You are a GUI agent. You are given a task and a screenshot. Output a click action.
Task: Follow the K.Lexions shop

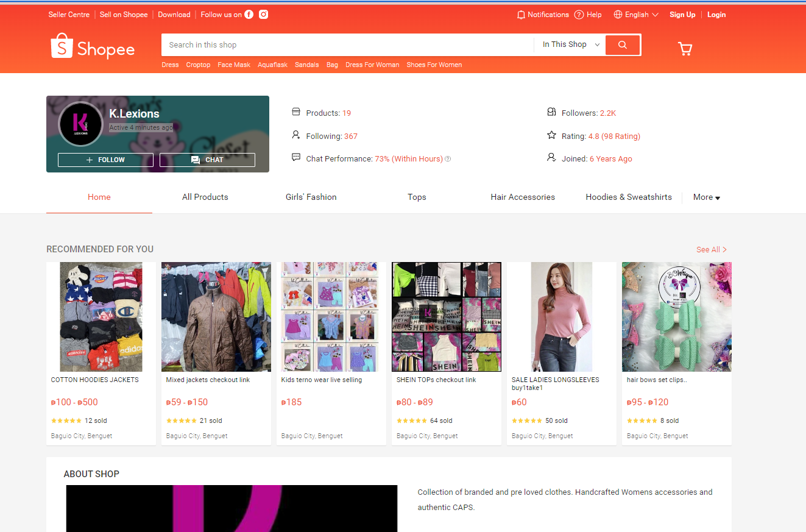click(x=105, y=160)
